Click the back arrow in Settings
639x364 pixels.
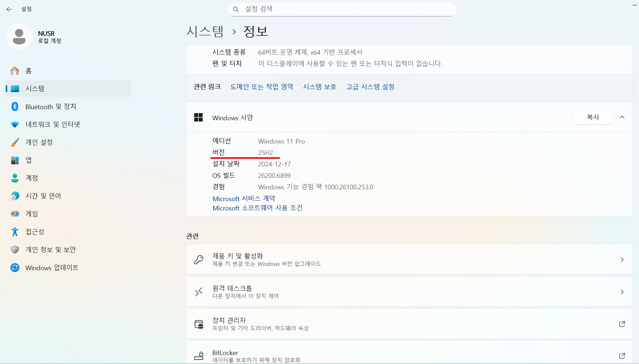pos(9,9)
